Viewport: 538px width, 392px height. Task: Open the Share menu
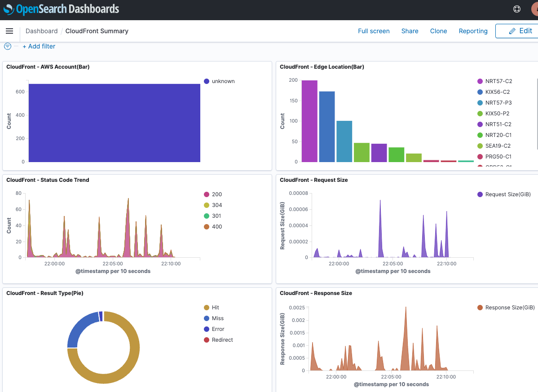410,31
